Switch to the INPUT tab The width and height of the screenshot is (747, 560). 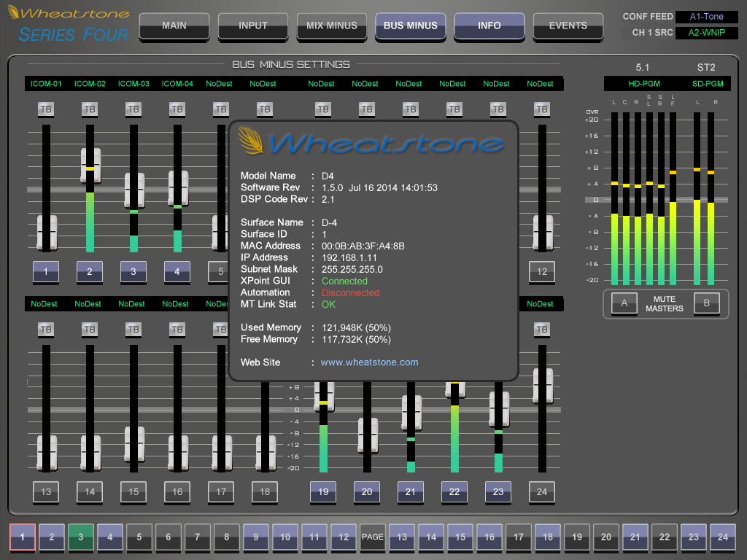(252, 26)
